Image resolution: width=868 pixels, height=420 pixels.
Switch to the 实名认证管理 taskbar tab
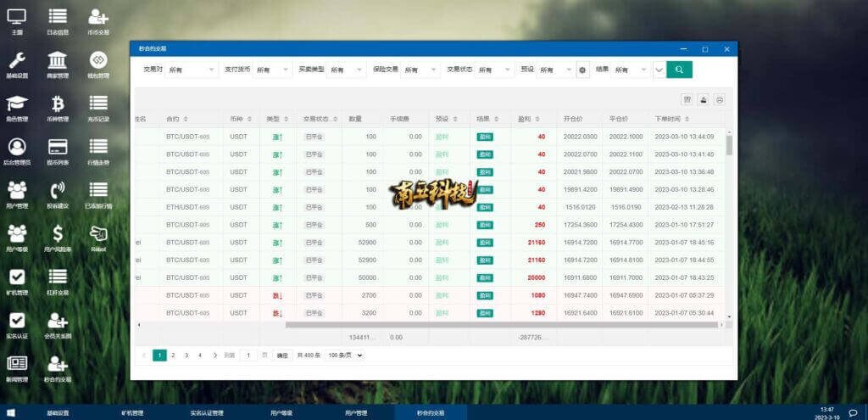(207, 413)
